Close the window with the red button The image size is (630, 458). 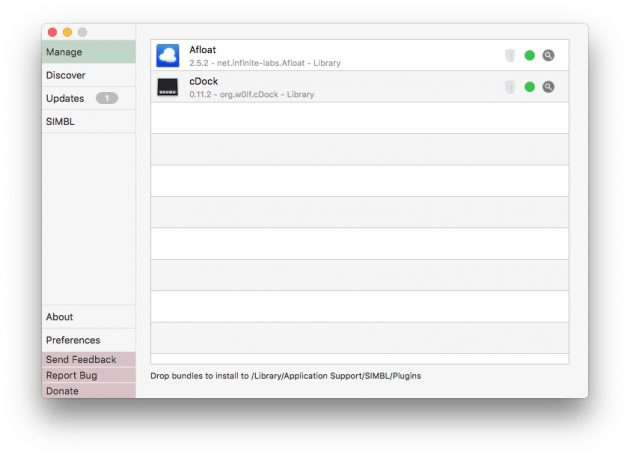pyautogui.click(x=52, y=32)
